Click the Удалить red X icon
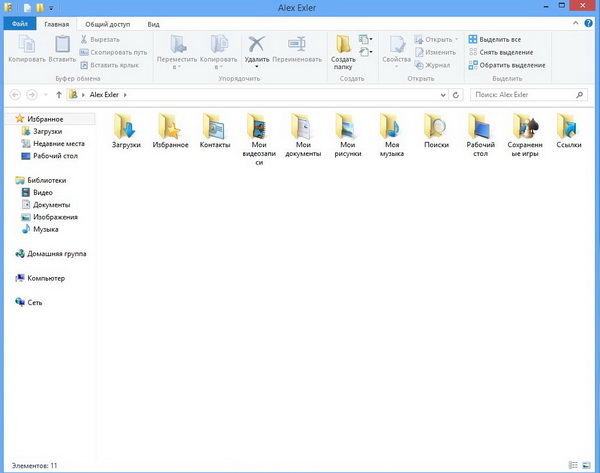600x473 pixels. pyautogui.click(x=257, y=44)
